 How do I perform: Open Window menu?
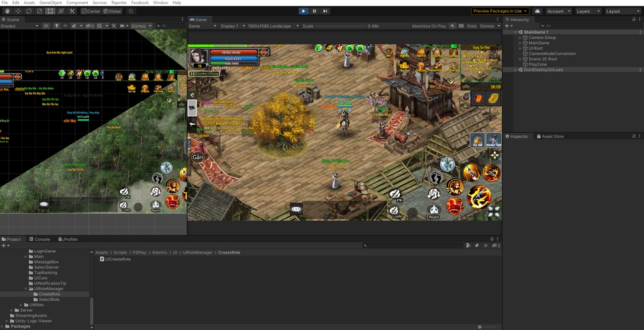[x=160, y=3]
